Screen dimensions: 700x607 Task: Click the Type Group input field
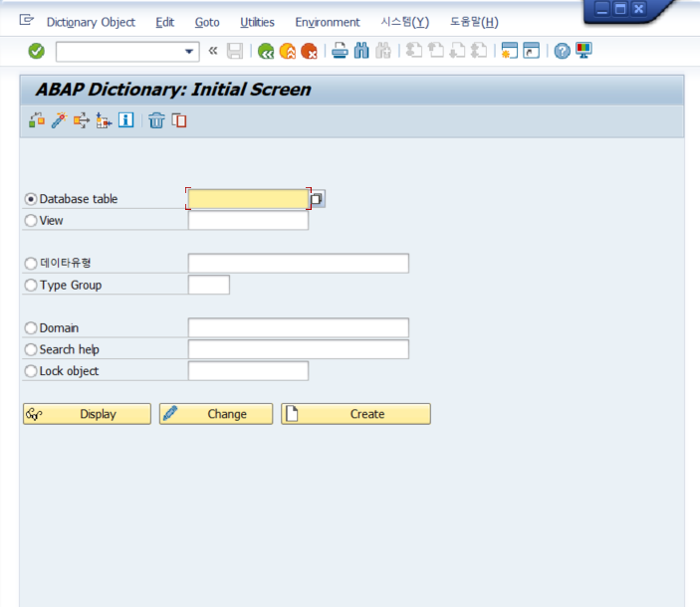click(x=209, y=285)
